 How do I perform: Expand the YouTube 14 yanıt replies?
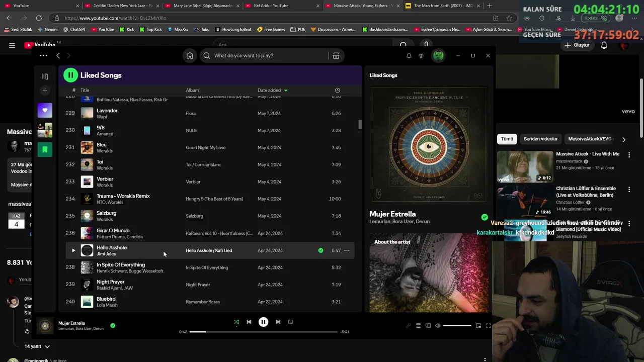coord(37,346)
